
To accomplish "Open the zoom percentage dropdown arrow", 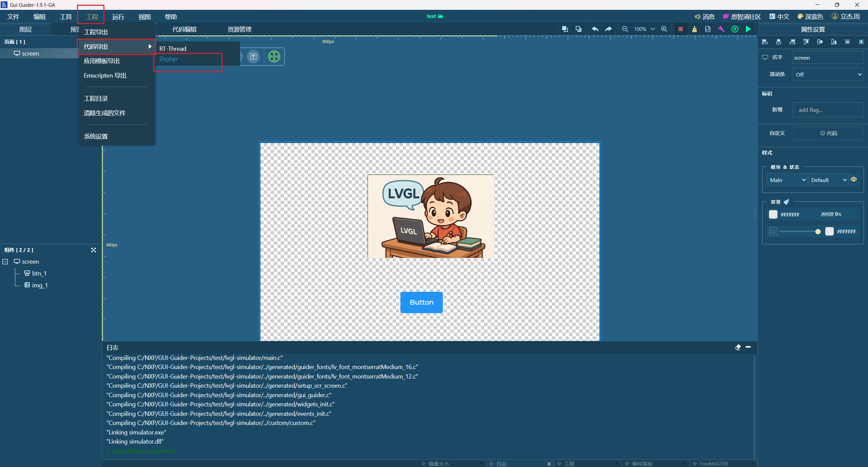I will point(653,29).
